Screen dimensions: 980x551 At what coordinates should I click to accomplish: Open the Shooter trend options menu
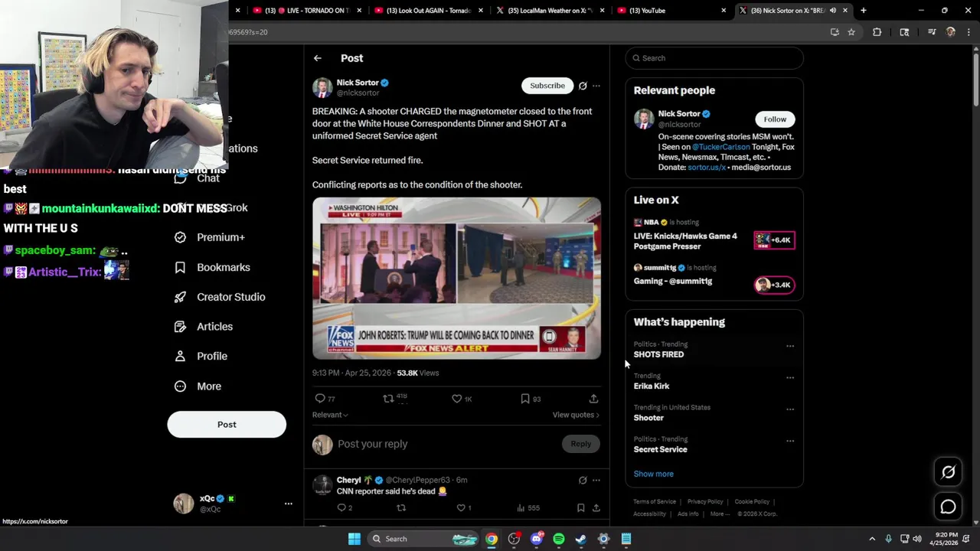tap(790, 409)
